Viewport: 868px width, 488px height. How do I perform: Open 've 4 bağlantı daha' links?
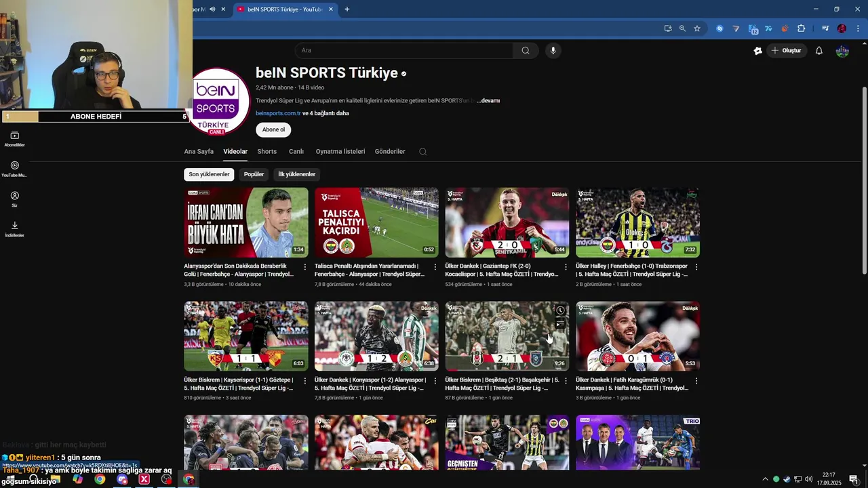[325, 114]
